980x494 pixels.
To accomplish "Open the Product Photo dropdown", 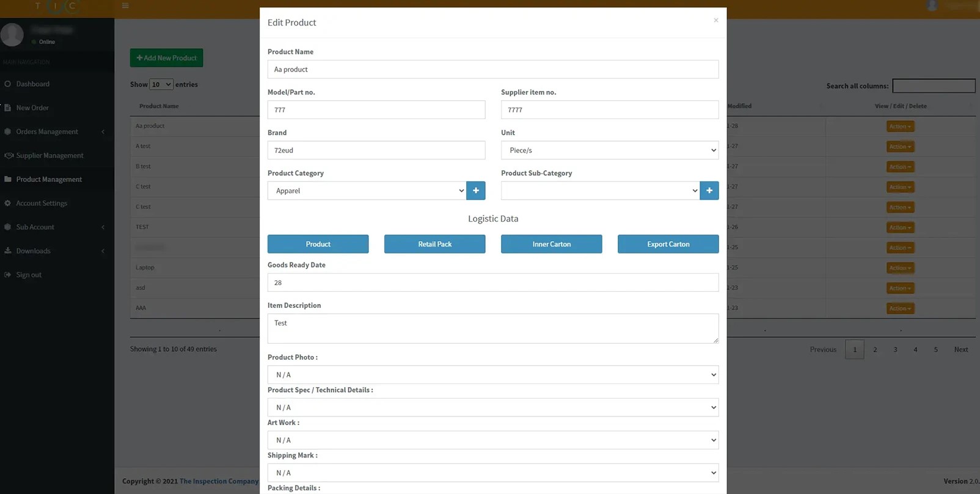I will tap(492, 375).
